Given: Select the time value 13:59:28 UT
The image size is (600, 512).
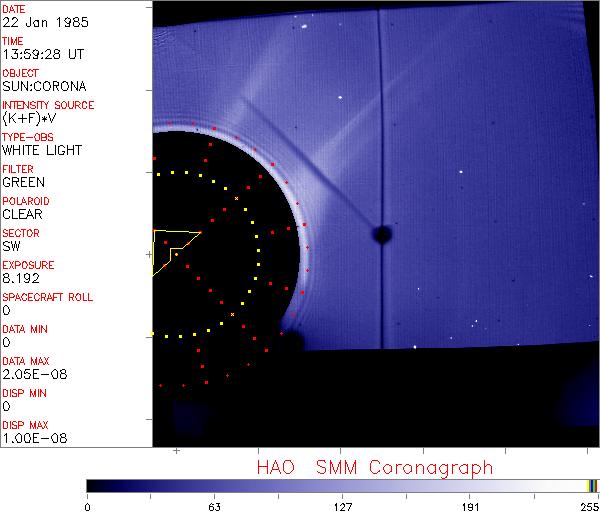Looking at the screenshot, I should tap(42, 54).
